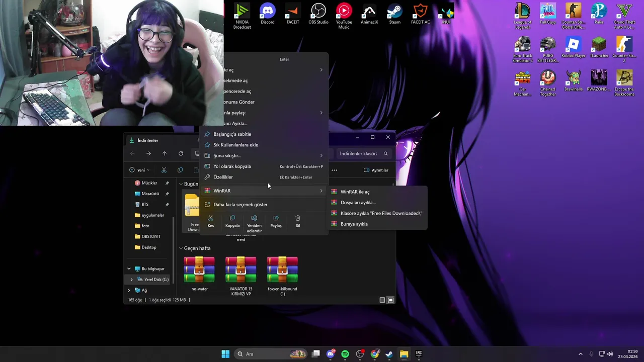
Task: Select the Chained Together desktop icon
Action: 548,83
